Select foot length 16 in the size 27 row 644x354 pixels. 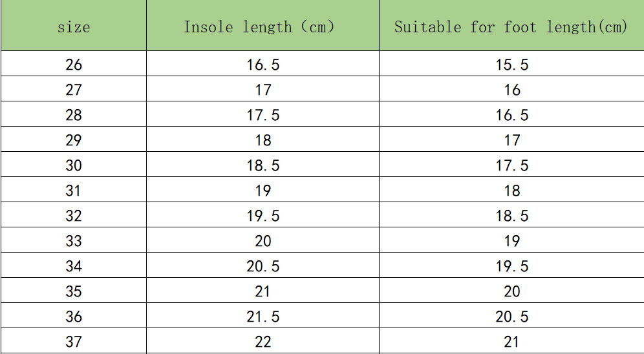click(x=511, y=90)
